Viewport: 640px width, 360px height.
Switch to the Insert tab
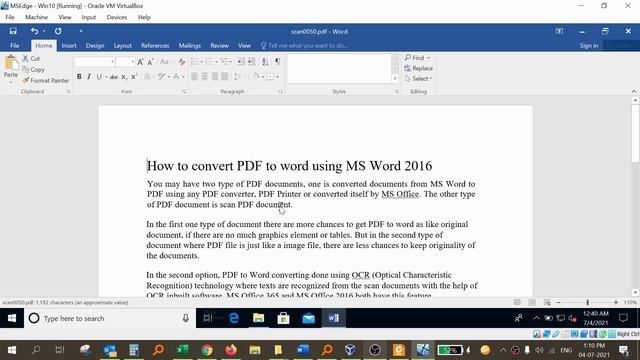[x=69, y=46]
